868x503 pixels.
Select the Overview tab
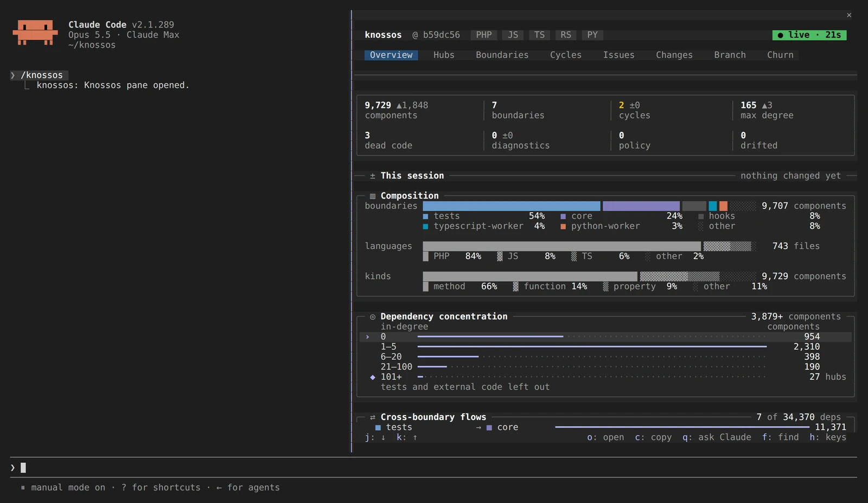pos(391,55)
